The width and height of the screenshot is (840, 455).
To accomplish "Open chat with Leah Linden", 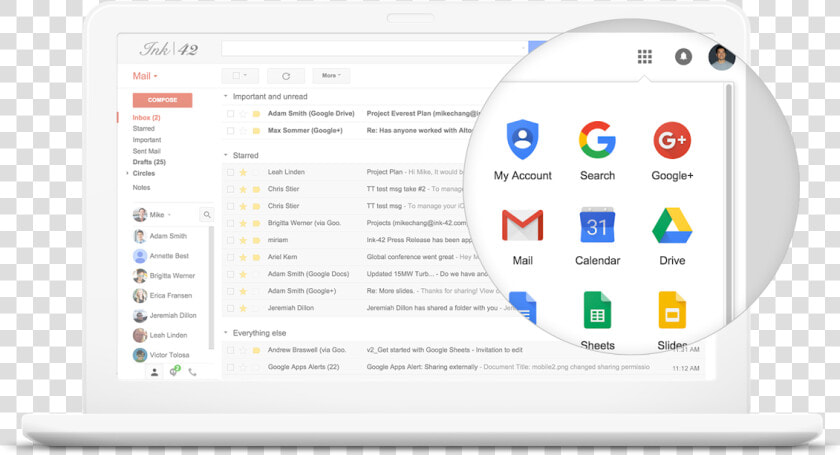I will 168,335.
